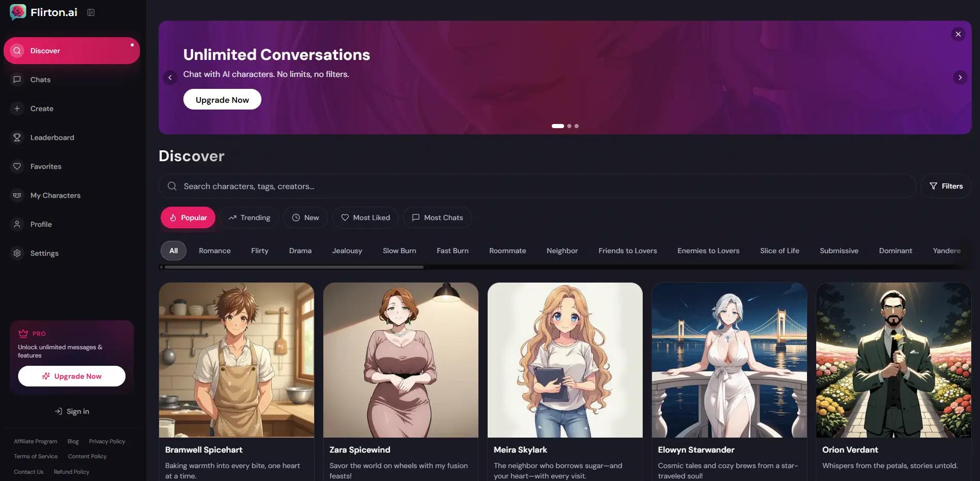Select the third banner slide dot

click(577, 126)
